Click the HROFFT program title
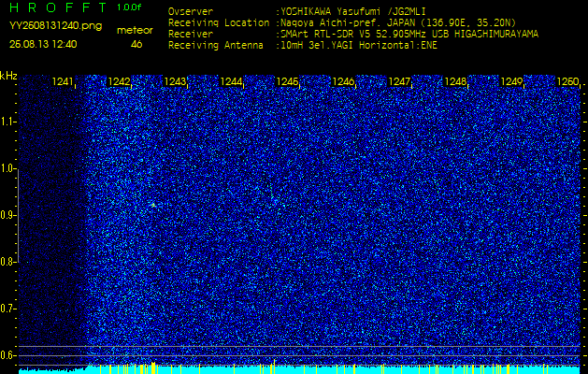The width and height of the screenshot is (588, 374). click(x=58, y=7)
